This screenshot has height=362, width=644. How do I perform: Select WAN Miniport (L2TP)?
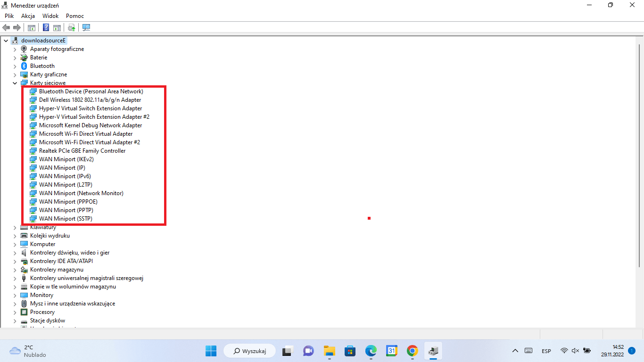click(66, 185)
